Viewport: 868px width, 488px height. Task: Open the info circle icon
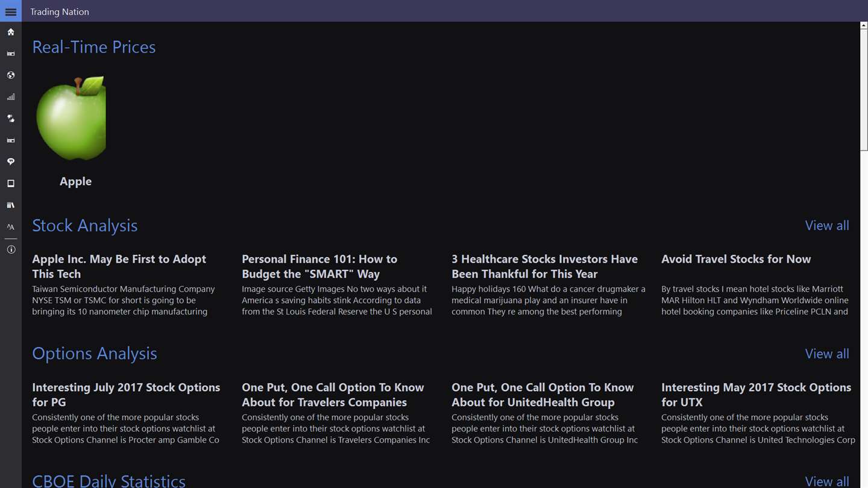tap(11, 249)
